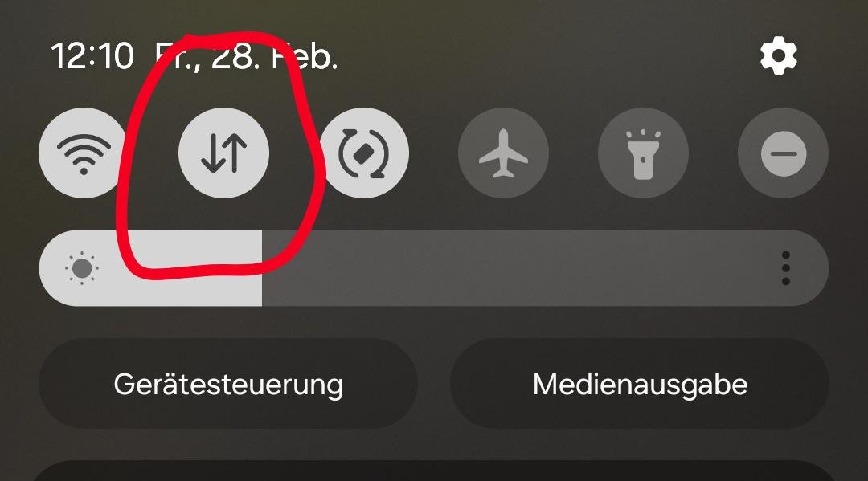Switch off mobile data tile

tap(223, 153)
